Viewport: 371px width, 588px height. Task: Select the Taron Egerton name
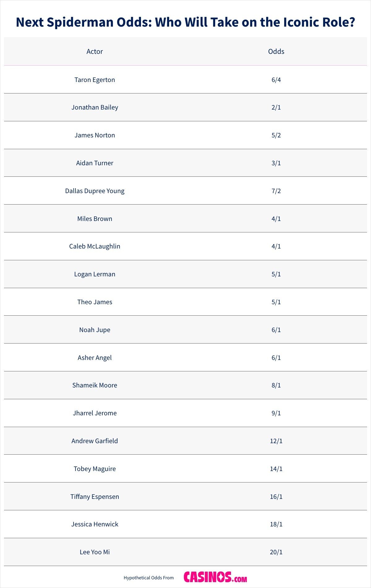95,80
